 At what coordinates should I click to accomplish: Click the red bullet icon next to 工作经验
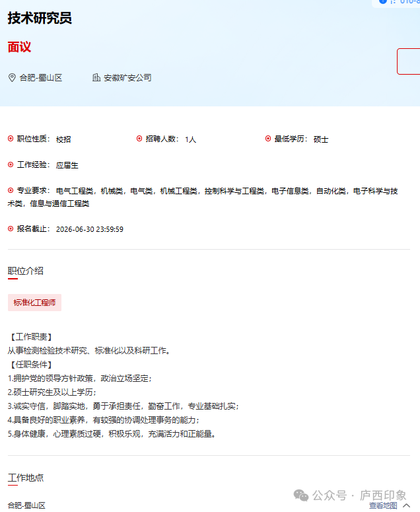coord(11,165)
